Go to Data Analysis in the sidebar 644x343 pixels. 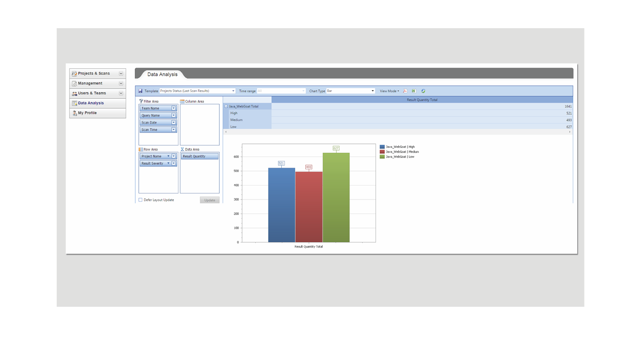[x=91, y=103]
